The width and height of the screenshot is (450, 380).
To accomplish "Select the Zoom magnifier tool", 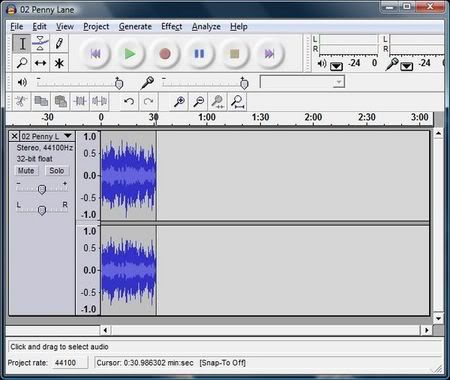I will (x=22, y=63).
